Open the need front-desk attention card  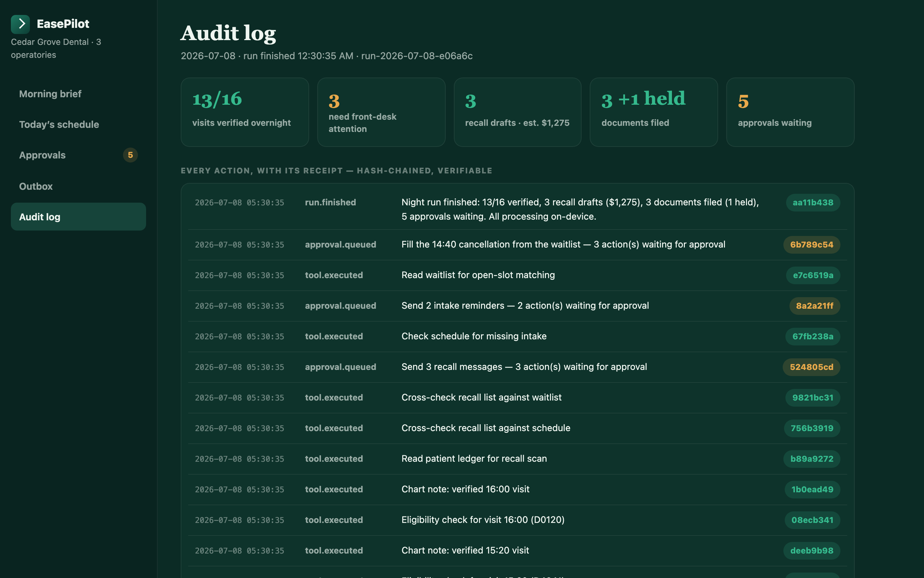[381, 112]
